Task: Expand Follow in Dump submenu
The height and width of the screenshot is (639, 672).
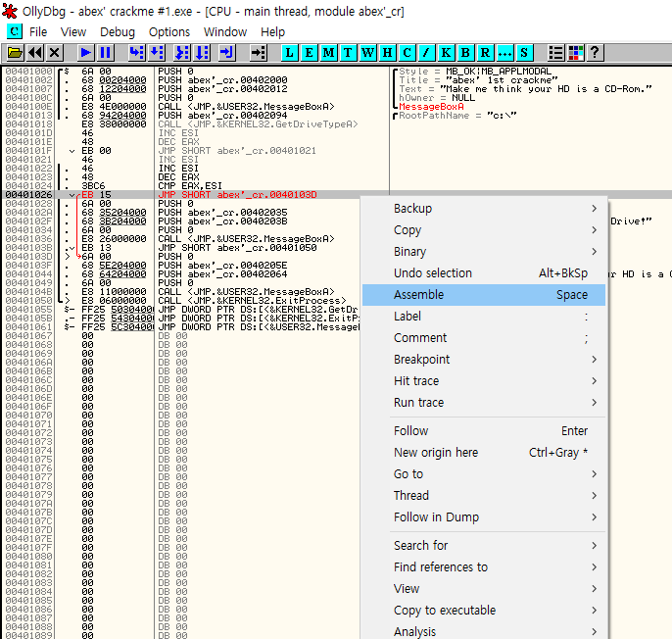Action: (x=484, y=516)
